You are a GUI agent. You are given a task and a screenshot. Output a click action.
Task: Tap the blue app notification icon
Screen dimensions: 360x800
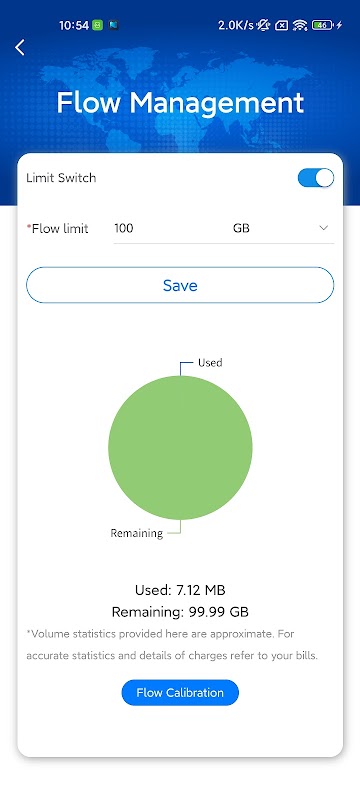115,25
